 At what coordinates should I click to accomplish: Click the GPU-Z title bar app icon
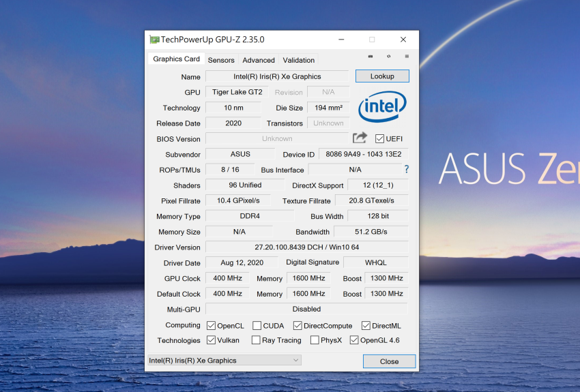[154, 40]
